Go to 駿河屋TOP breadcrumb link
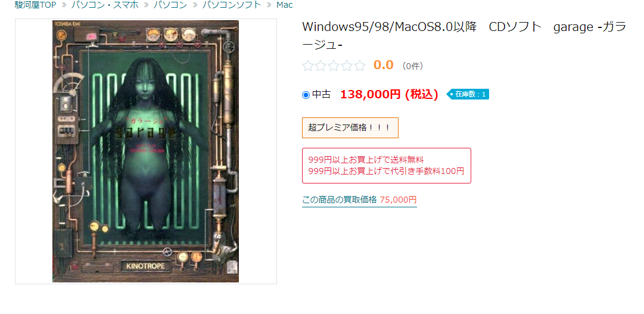The image size is (644, 314). coord(35,5)
